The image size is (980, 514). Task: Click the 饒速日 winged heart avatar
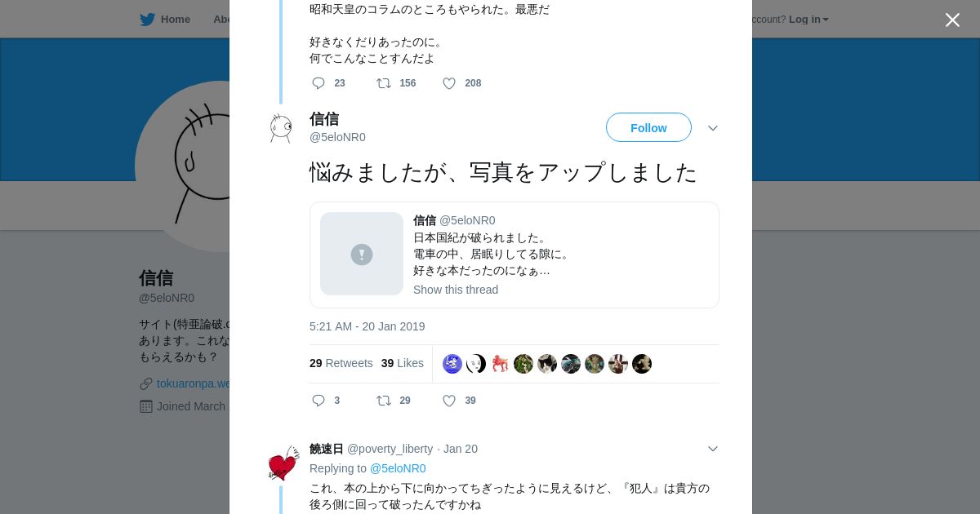pos(283,463)
